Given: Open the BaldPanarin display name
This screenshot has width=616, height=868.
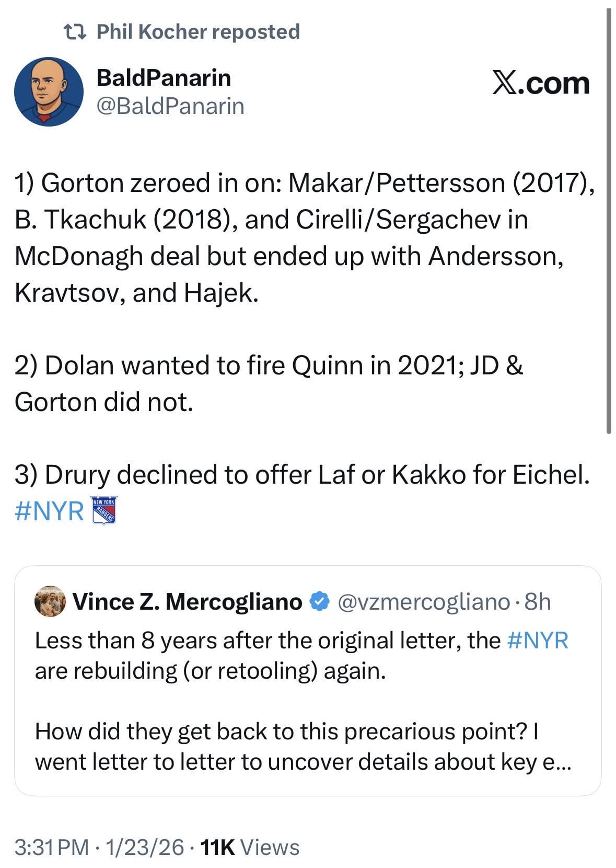Looking at the screenshot, I should click(x=164, y=78).
